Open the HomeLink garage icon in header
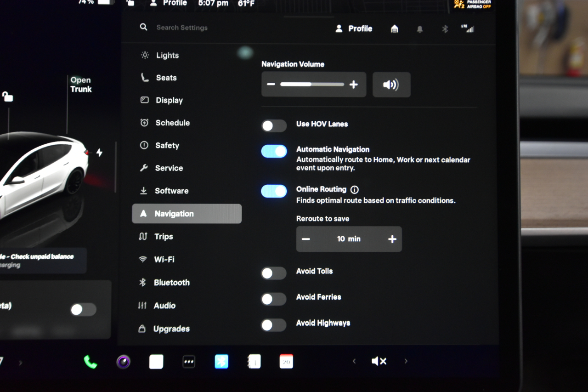This screenshot has height=392, width=588. tap(394, 28)
